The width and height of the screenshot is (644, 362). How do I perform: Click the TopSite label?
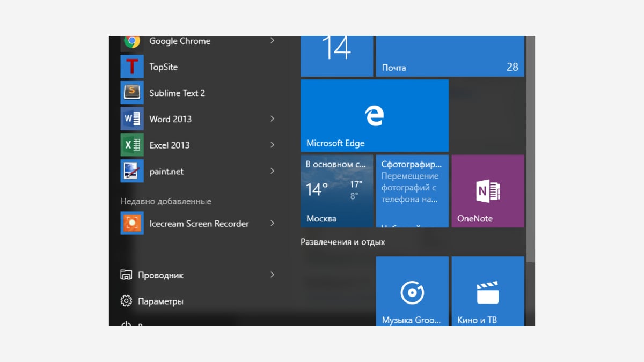[163, 67]
